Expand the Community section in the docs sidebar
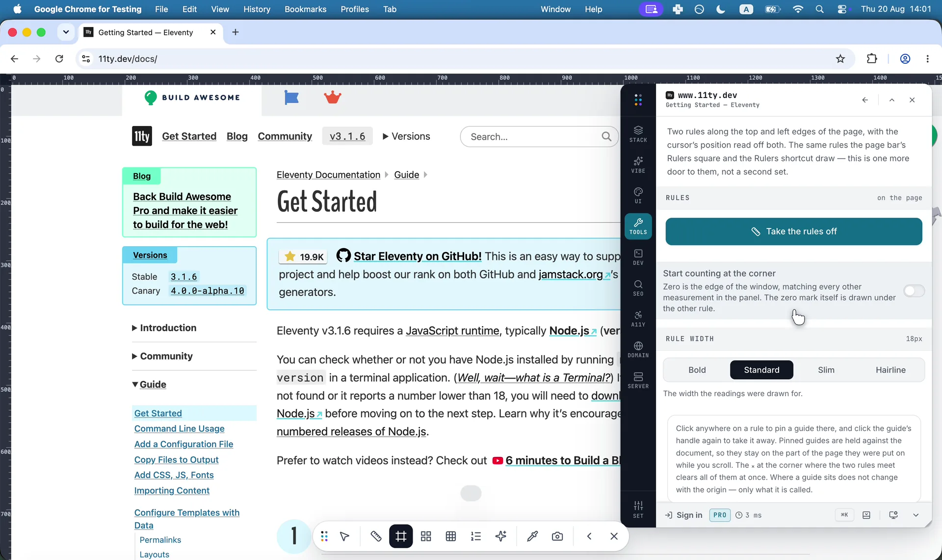942x560 pixels. (x=162, y=356)
